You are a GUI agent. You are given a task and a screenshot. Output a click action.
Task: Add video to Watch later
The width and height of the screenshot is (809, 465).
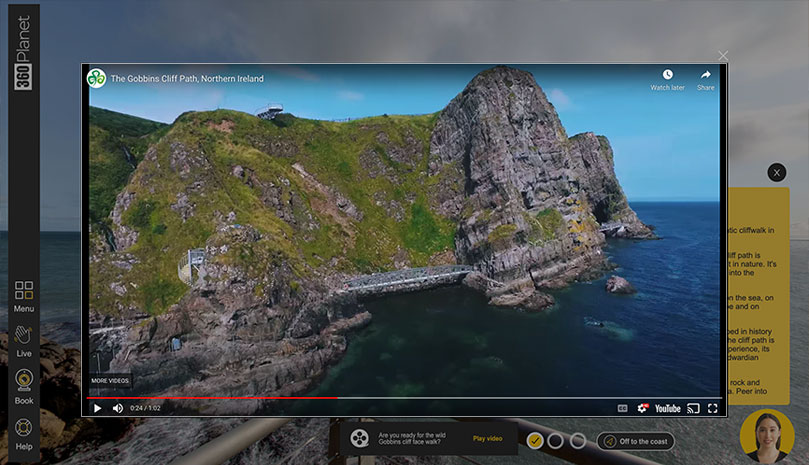tap(667, 80)
